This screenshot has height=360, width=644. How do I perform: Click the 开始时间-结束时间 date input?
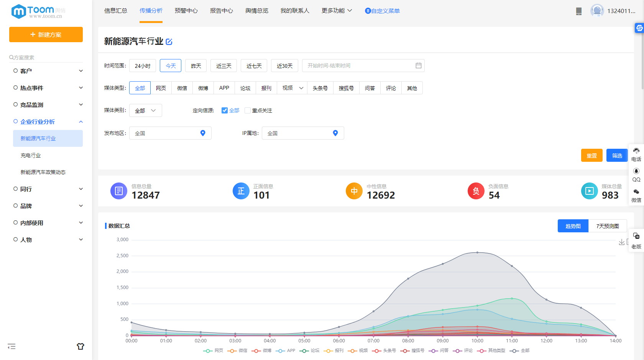click(363, 66)
